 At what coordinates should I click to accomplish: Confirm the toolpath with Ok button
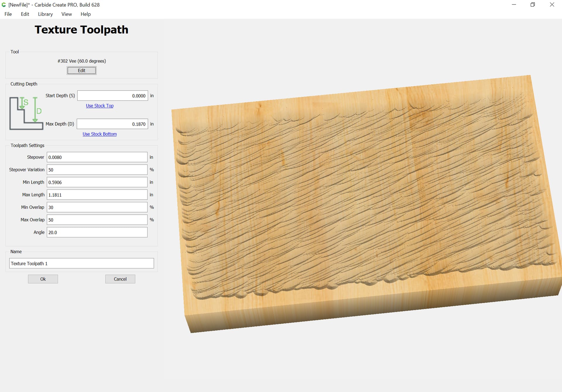(x=43, y=279)
